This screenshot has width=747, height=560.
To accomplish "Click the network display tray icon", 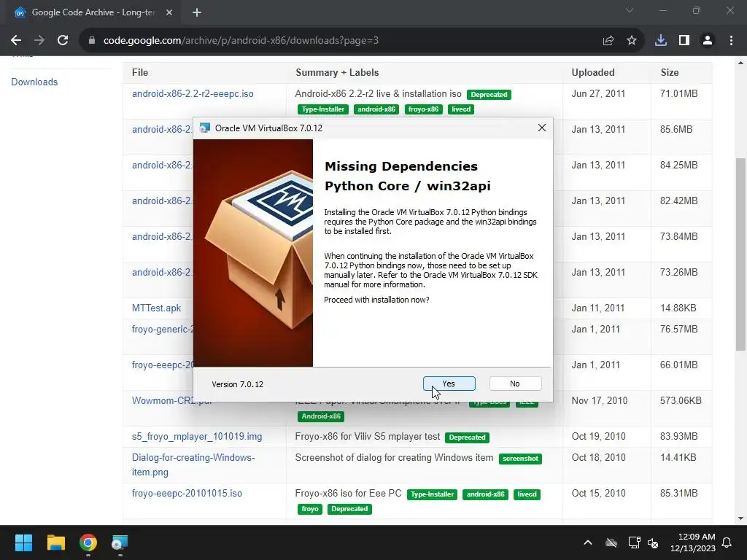I will [x=634, y=542].
